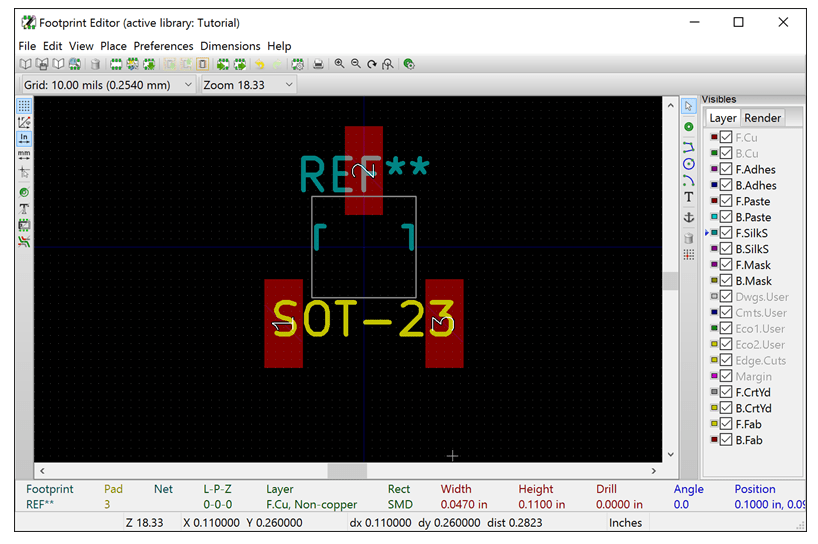Click the redraw view icon
The width and height of the screenshot is (818, 544).
click(372, 64)
